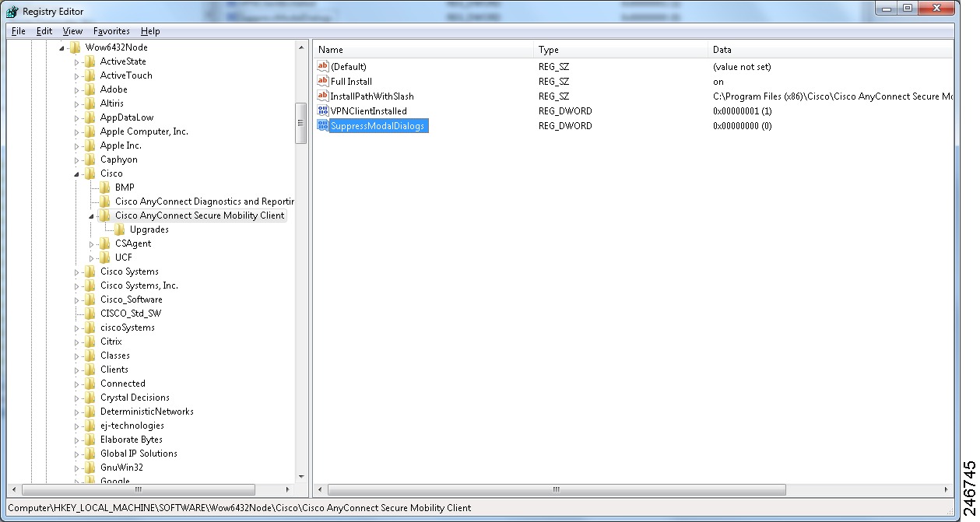Open the Edit menu
This screenshot has width=980, height=522.
[44, 31]
